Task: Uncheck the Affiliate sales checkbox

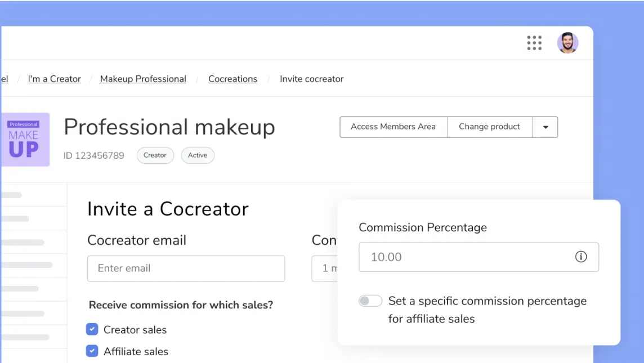Action: pos(92,351)
